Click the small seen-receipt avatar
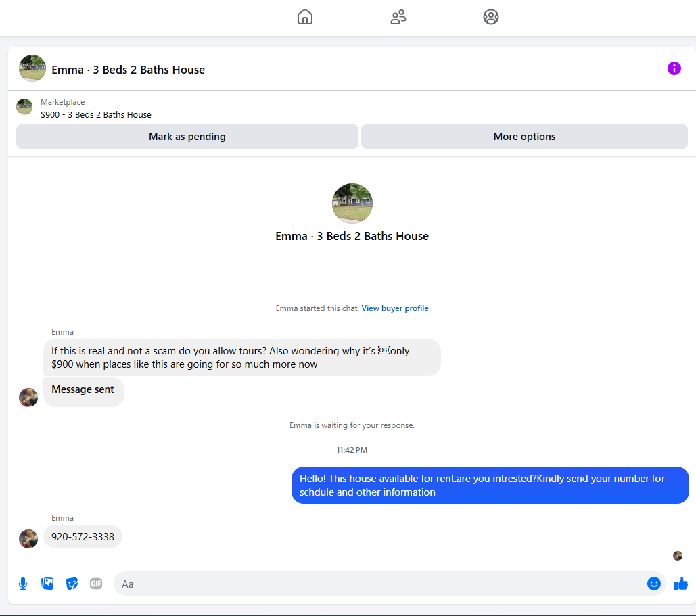696x616 pixels. click(x=677, y=556)
